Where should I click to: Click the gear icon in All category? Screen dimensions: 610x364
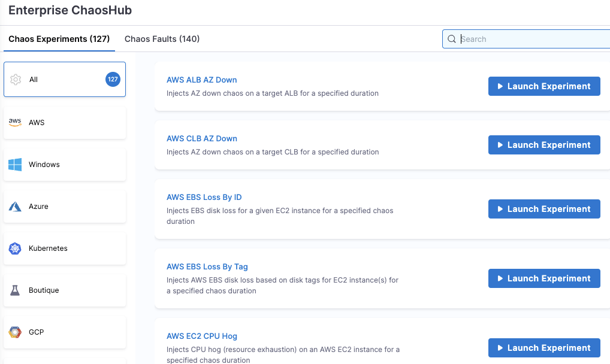tap(16, 80)
